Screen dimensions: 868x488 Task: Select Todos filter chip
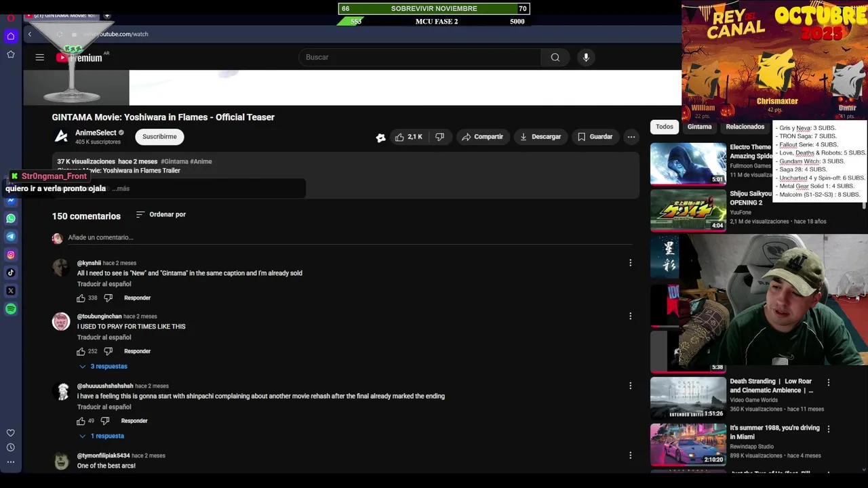point(665,127)
